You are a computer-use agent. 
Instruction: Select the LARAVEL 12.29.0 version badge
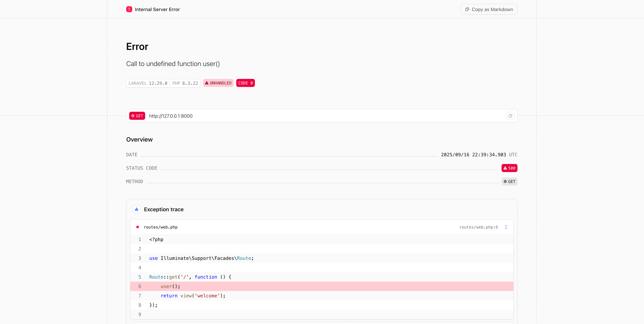tap(148, 83)
